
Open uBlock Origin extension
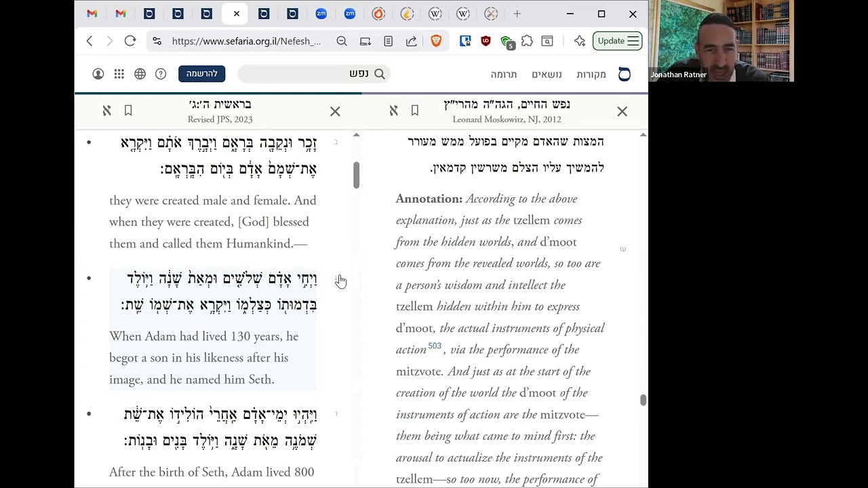[x=486, y=41]
